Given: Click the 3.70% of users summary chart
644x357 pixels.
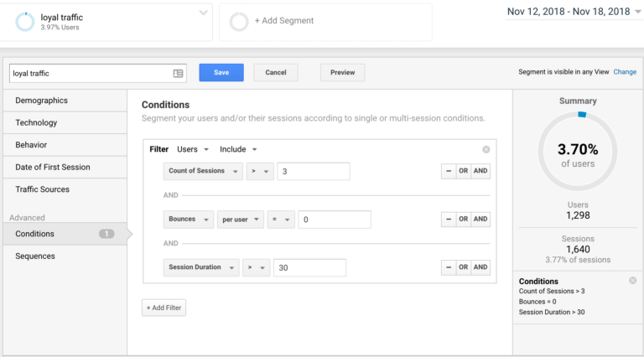Looking at the screenshot, I should pyautogui.click(x=578, y=152).
